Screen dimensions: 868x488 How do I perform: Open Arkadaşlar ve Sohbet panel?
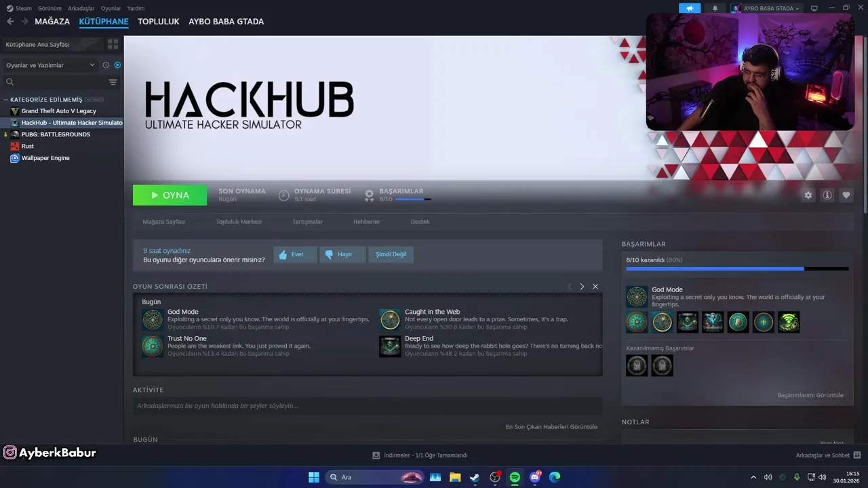(x=828, y=455)
